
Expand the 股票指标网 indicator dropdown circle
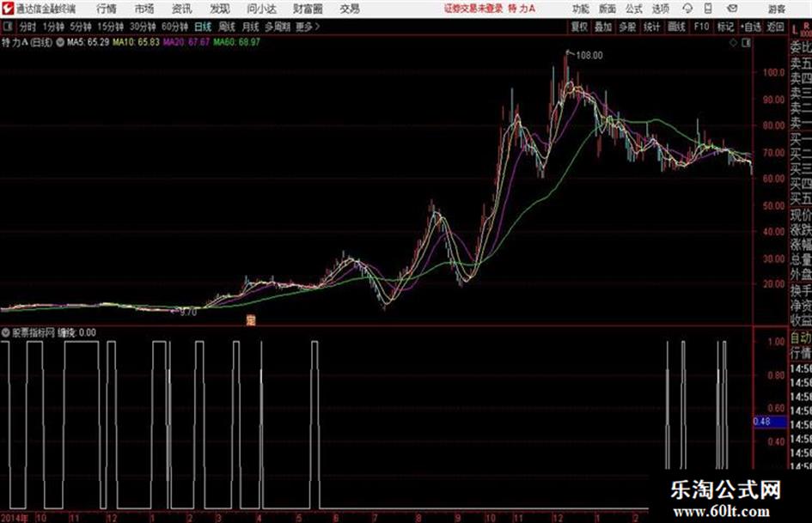6,332
